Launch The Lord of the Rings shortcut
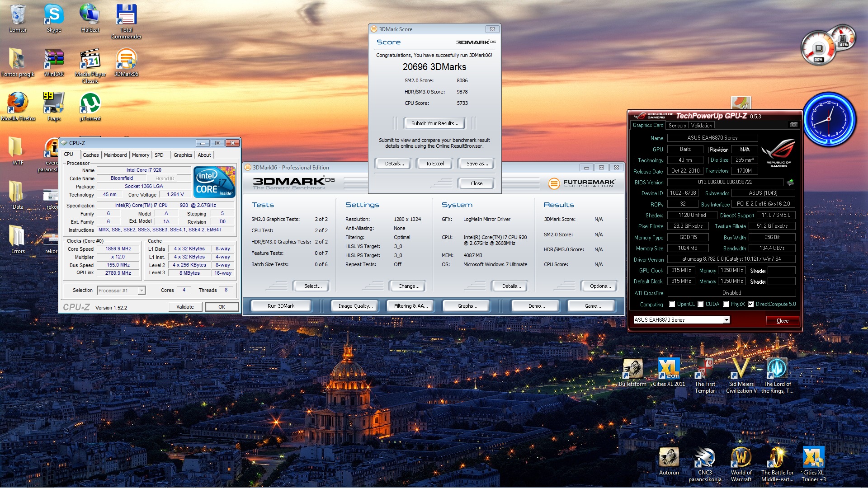Image resolution: width=868 pixels, height=488 pixels. 778,375
